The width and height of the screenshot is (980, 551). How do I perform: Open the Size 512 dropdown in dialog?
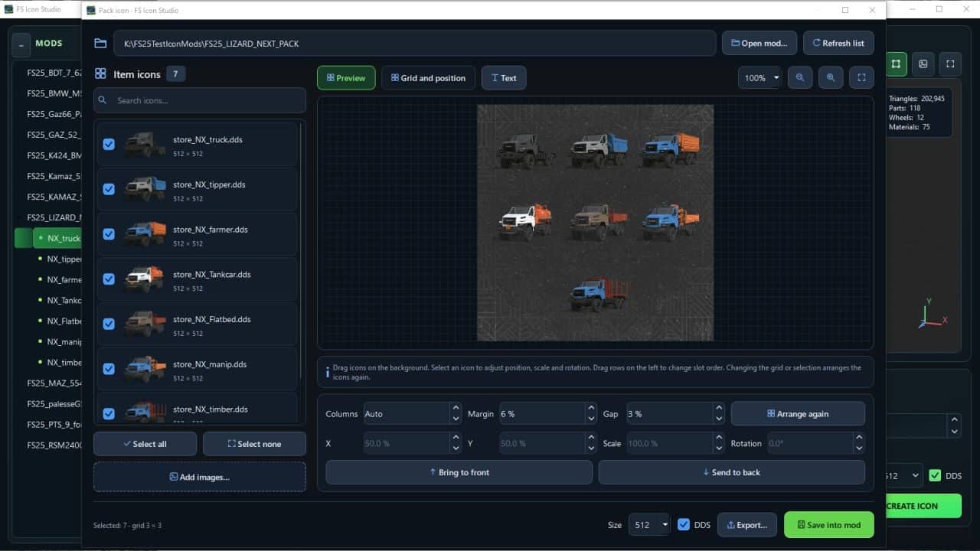[649, 525]
